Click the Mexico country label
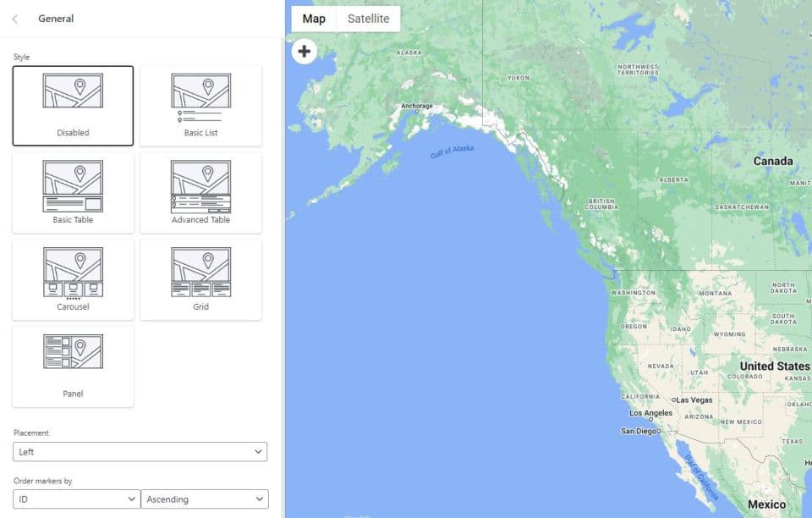The image size is (812, 518). click(767, 504)
